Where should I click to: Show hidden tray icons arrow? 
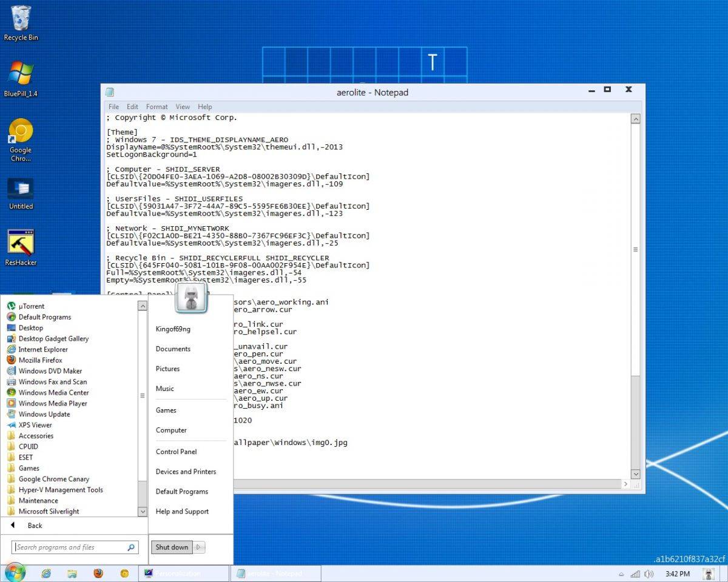(621, 574)
